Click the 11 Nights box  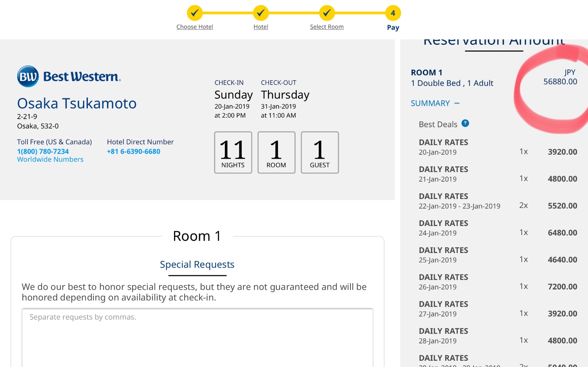(x=233, y=152)
